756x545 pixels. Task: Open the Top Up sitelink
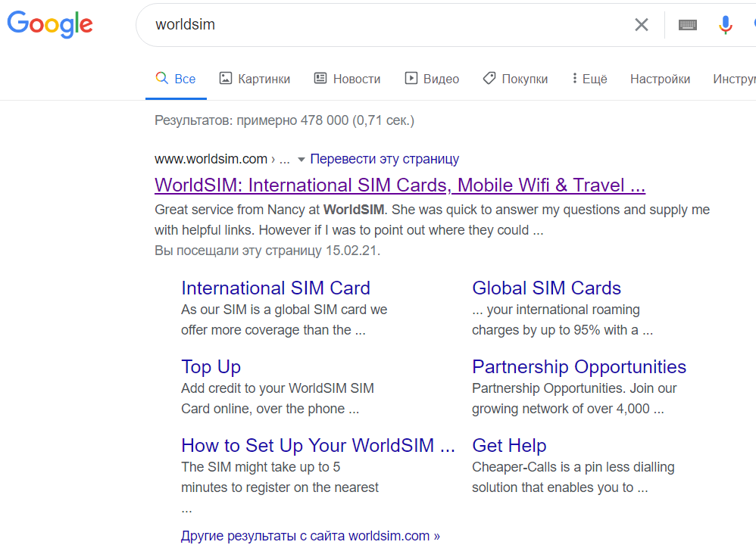[x=211, y=367]
